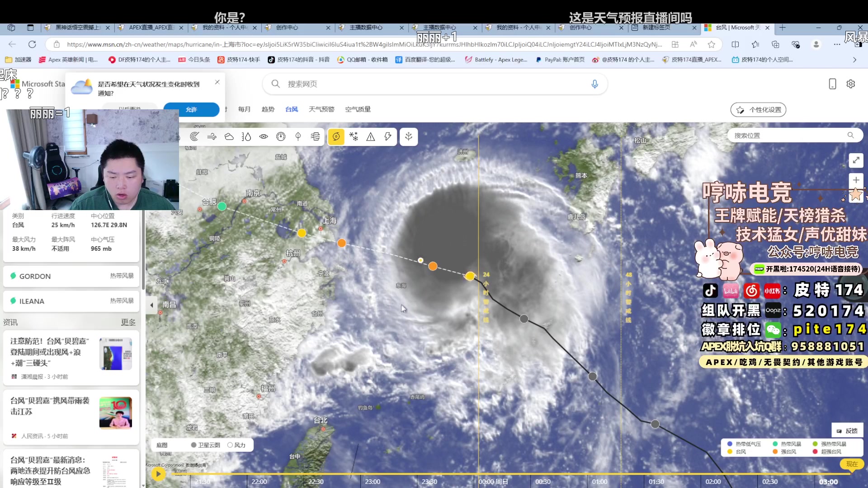Open the read aloud icon in address bar
Image resolution: width=868 pixels, height=488 pixels.
coord(693,44)
